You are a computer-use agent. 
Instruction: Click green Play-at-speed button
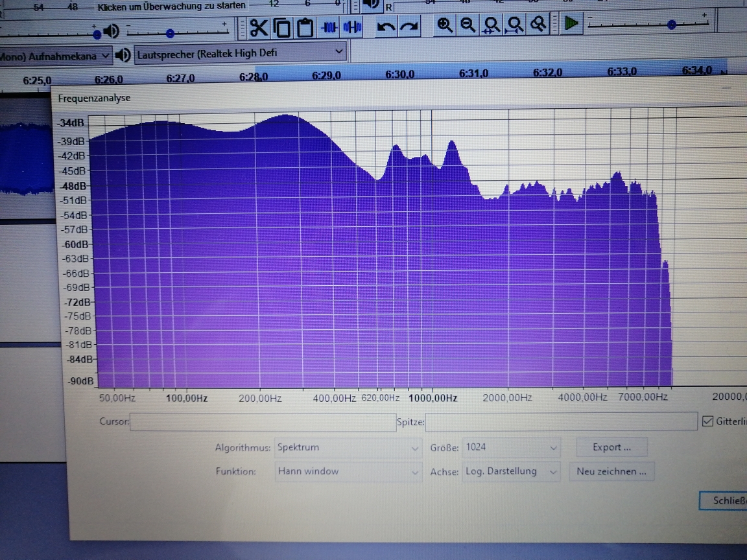click(x=571, y=23)
